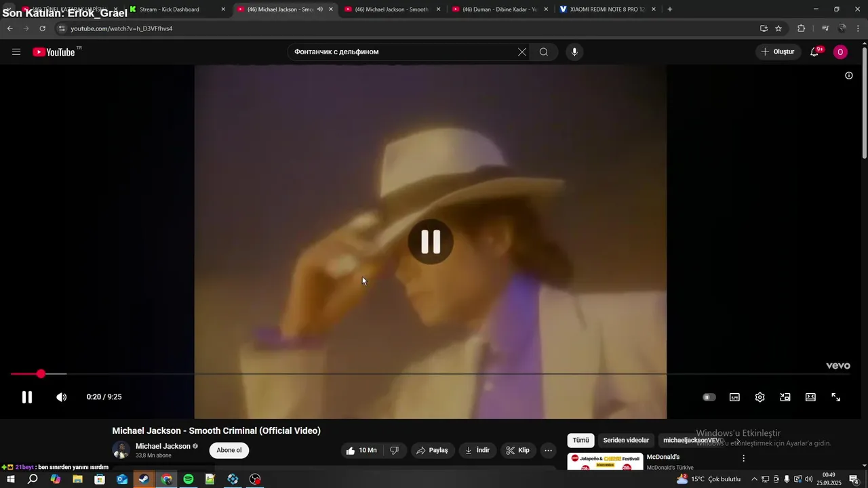The width and height of the screenshot is (868, 488).
Task: Switch to miniplayer mode
Action: (785, 397)
